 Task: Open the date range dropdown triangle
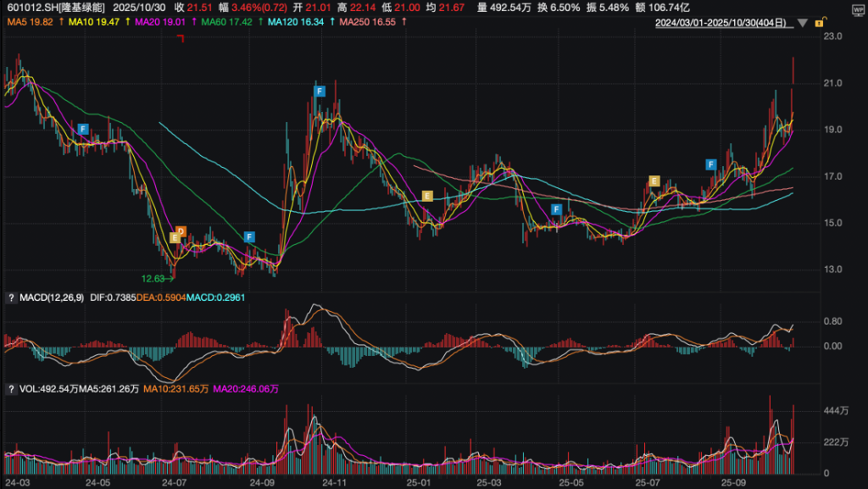point(803,23)
